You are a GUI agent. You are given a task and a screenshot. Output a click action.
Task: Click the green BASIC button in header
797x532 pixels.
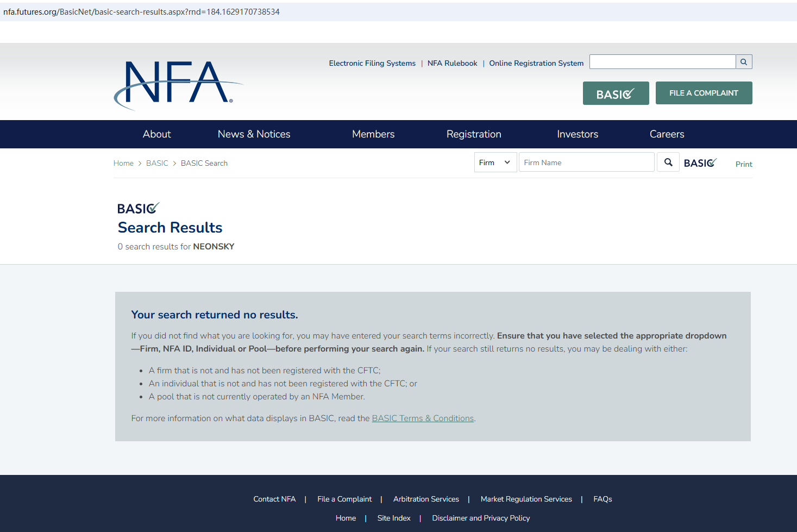pyautogui.click(x=616, y=93)
